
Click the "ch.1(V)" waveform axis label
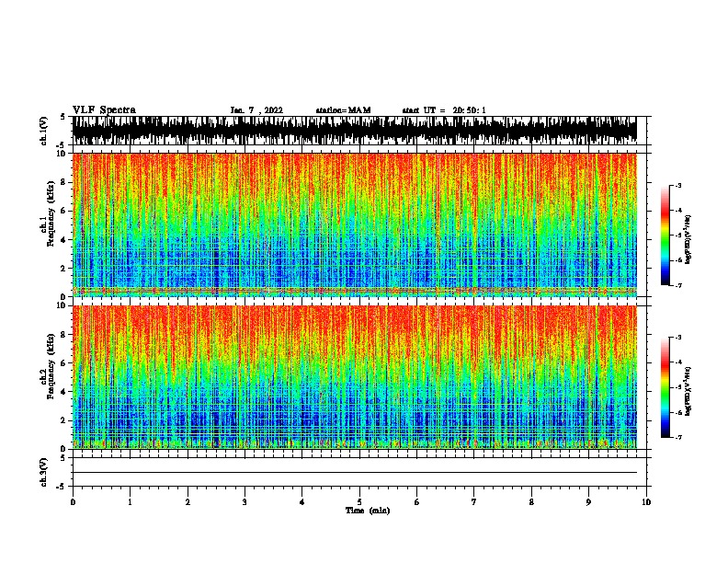click(44, 131)
